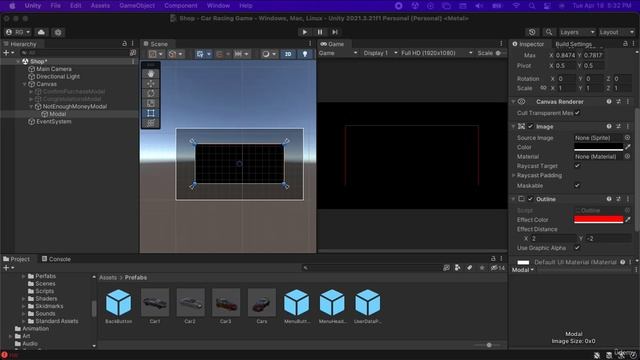640x360 pixels.
Task: Select the Transform tool in Scene view
Action: (x=151, y=123)
